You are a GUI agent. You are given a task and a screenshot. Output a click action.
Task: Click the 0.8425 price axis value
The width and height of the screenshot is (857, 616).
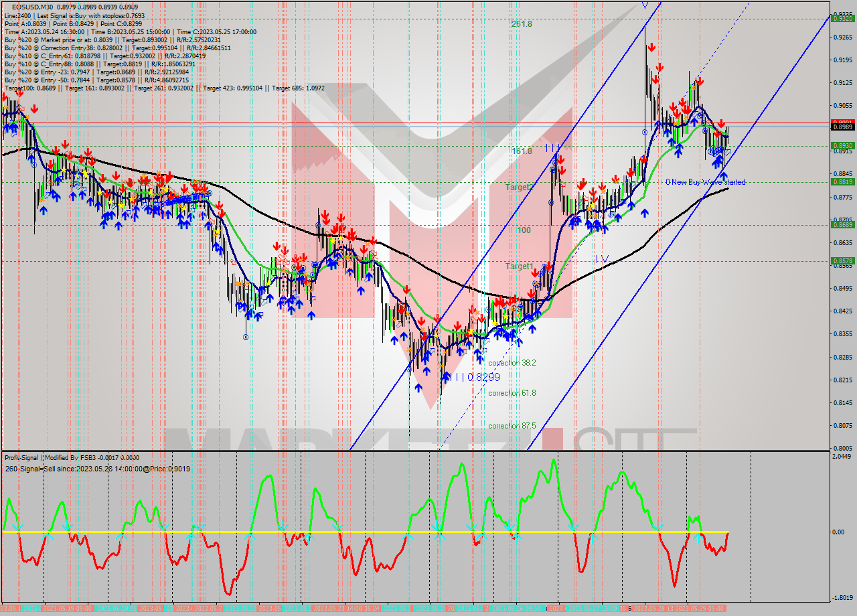(842, 311)
